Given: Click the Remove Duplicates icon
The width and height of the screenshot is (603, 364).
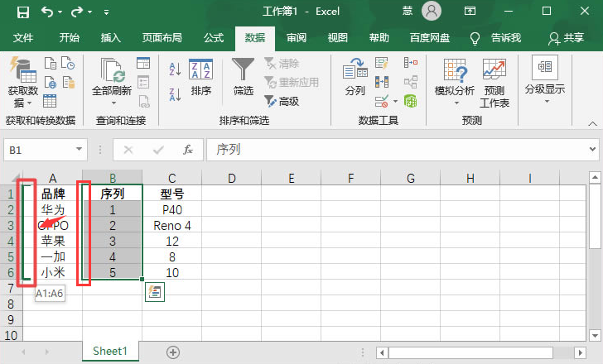Looking at the screenshot, I should click(382, 82).
